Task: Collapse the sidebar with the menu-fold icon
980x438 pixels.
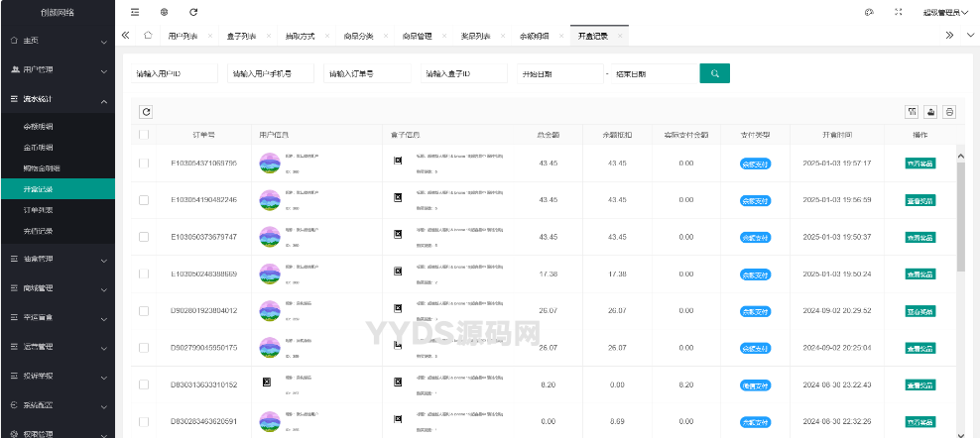Action: click(x=135, y=12)
